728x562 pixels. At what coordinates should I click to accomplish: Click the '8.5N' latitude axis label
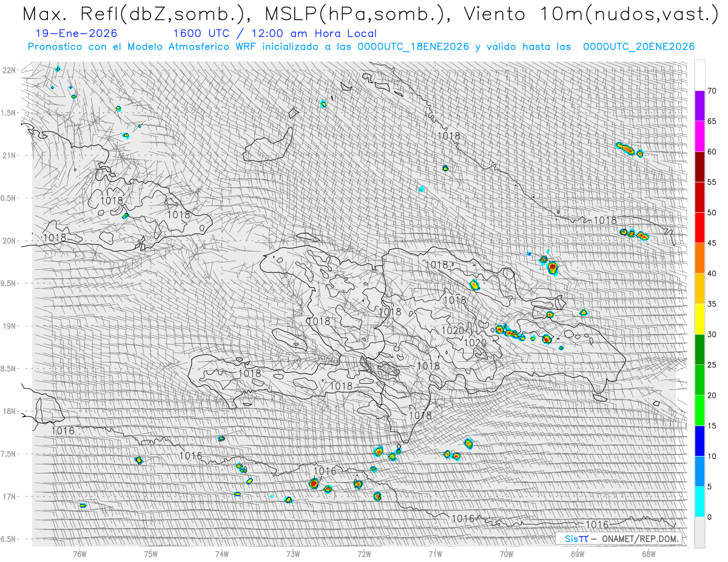click(x=8, y=369)
